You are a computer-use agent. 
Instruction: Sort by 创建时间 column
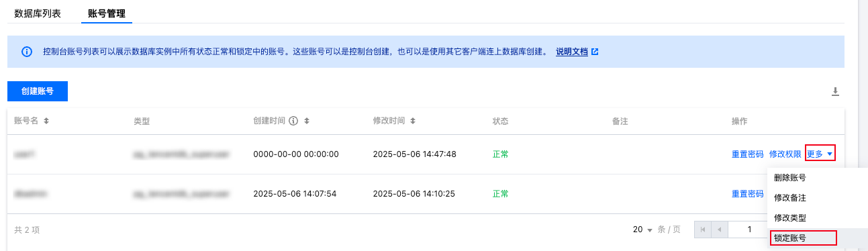click(x=307, y=121)
